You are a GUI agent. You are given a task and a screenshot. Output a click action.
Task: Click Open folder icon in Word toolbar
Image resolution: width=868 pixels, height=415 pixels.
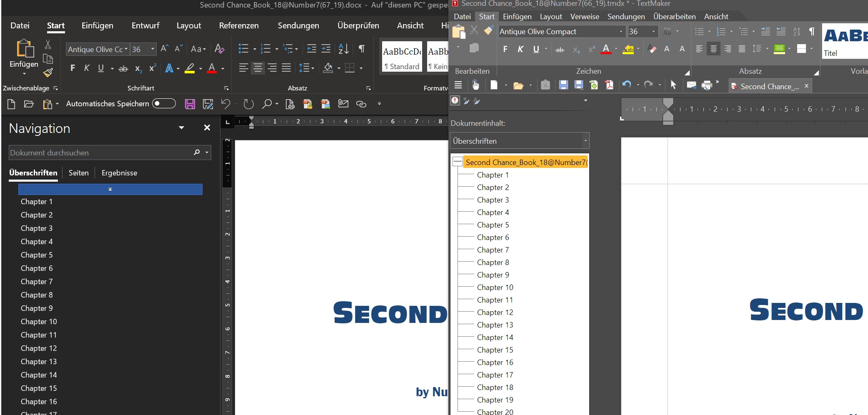point(29,104)
